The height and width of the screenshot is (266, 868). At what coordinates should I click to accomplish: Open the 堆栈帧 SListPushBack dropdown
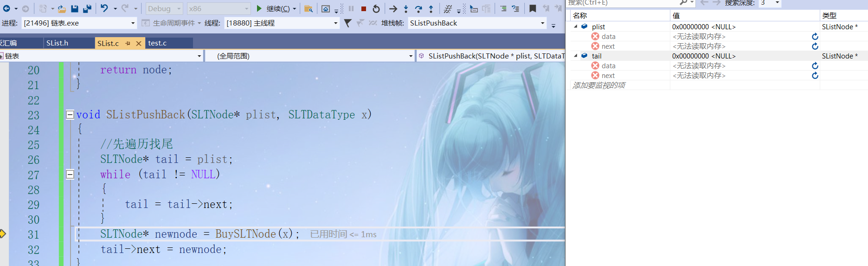[x=477, y=23]
